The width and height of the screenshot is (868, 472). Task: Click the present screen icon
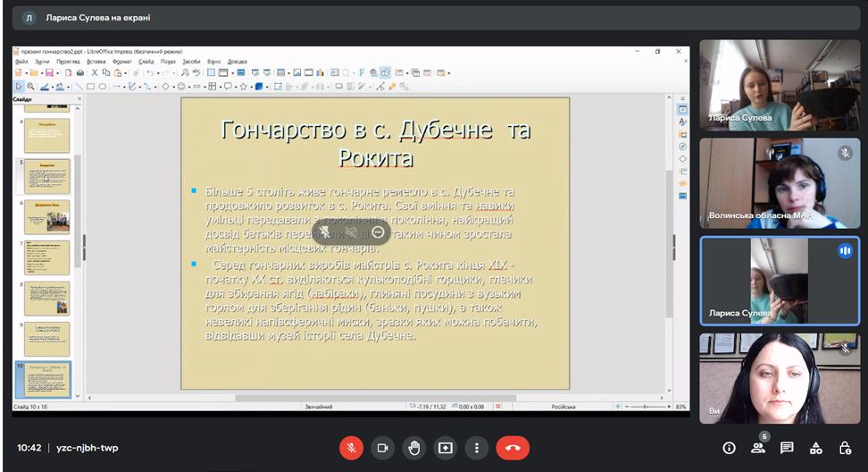click(445, 448)
